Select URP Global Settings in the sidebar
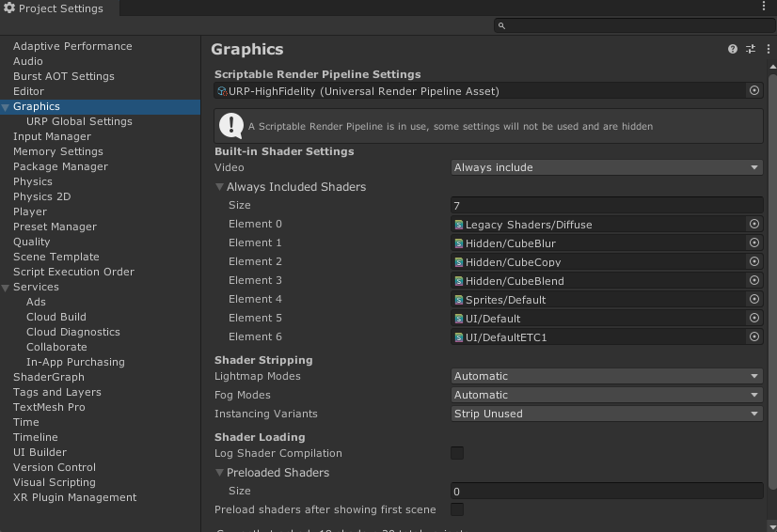Screen dimensions: 777x532 pyautogui.click(x=79, y=121)
